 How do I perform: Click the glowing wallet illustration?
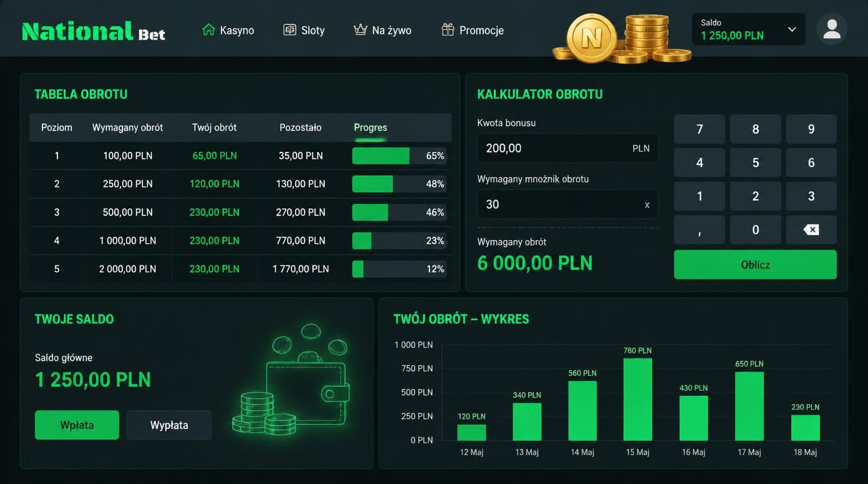click(291, 379)
